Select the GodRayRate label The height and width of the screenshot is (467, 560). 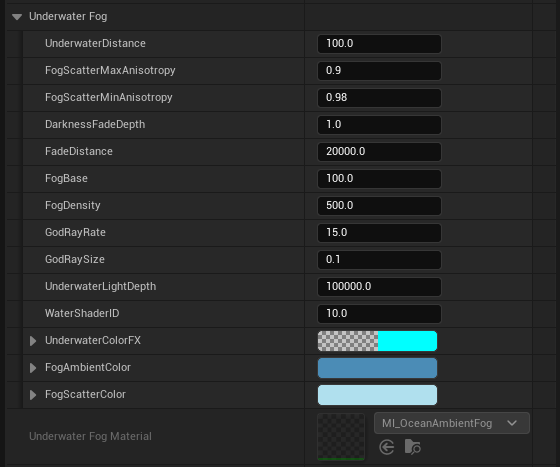coord(75,233)
